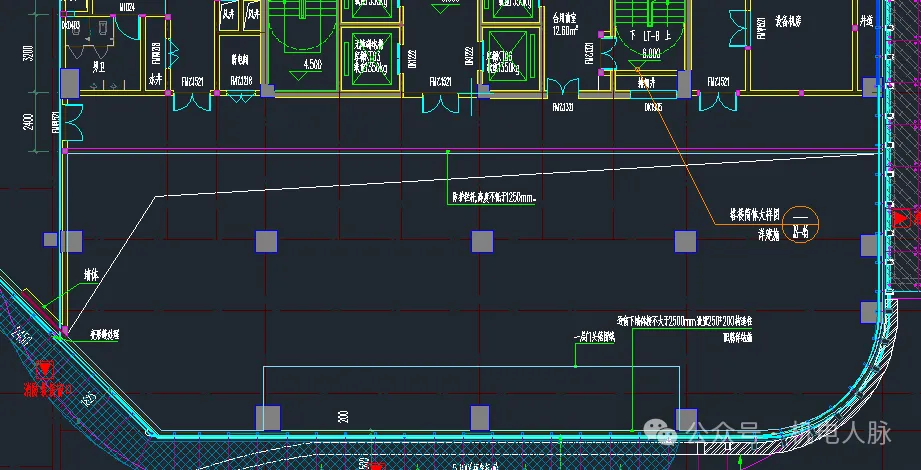The image size is (921, 470).
Task: Click the 2400 dimension text
Action: click(x=28, y=122)
